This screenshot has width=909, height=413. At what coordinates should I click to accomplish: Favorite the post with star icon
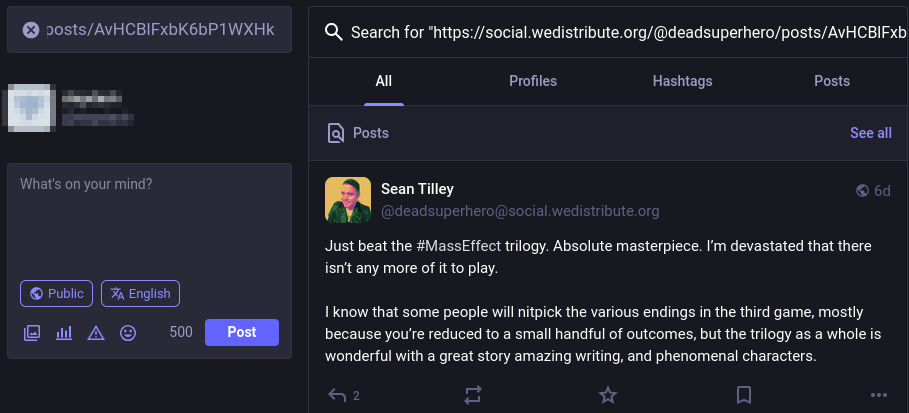pyautogui.click(x=608, y=396)
